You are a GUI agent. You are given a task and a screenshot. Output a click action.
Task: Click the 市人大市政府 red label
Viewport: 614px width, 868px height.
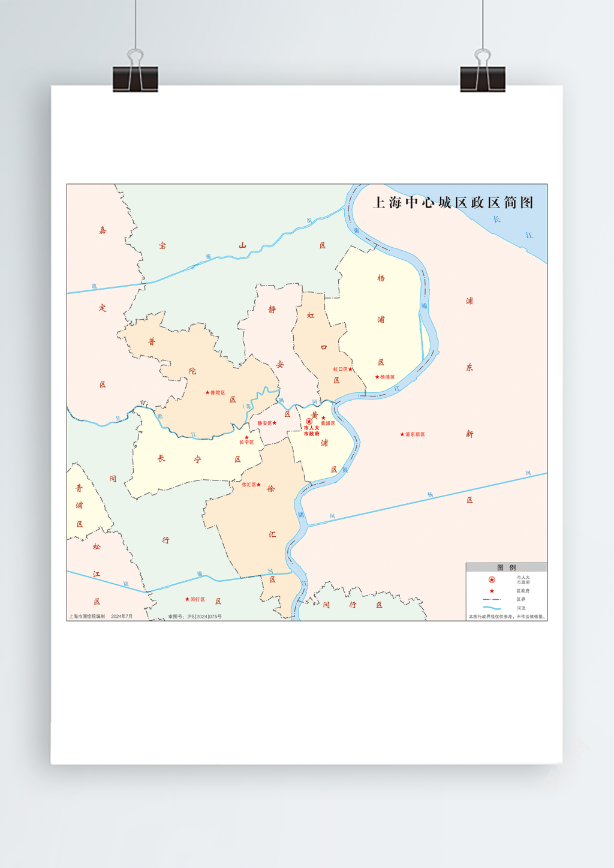312,431
